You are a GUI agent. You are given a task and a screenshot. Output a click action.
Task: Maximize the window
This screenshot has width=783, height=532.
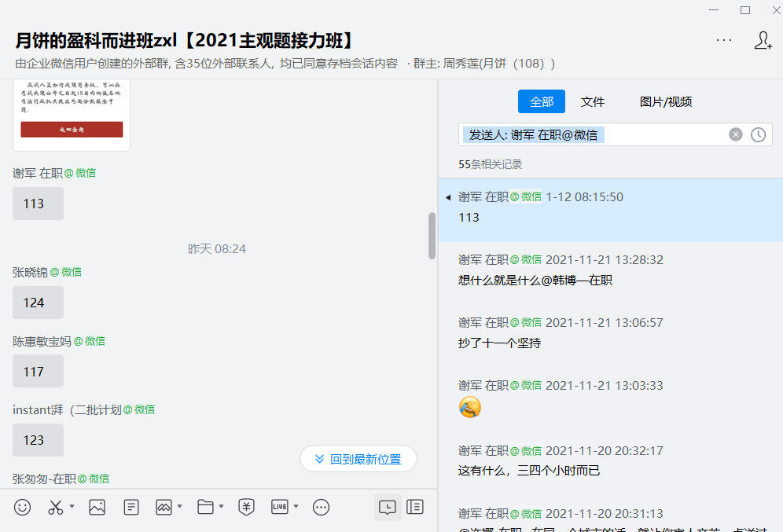pos(745,10)
